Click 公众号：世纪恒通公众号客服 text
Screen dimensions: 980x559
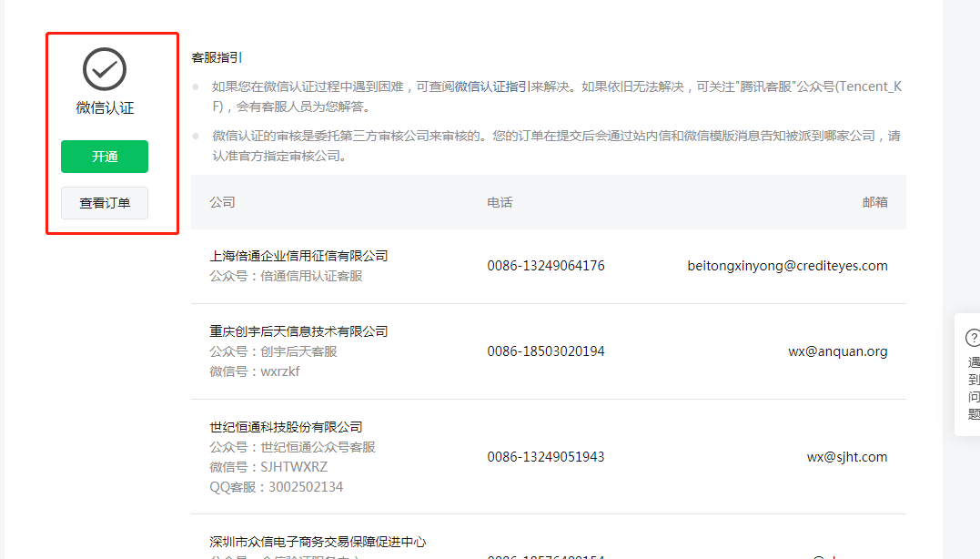[x=292, y=447]
